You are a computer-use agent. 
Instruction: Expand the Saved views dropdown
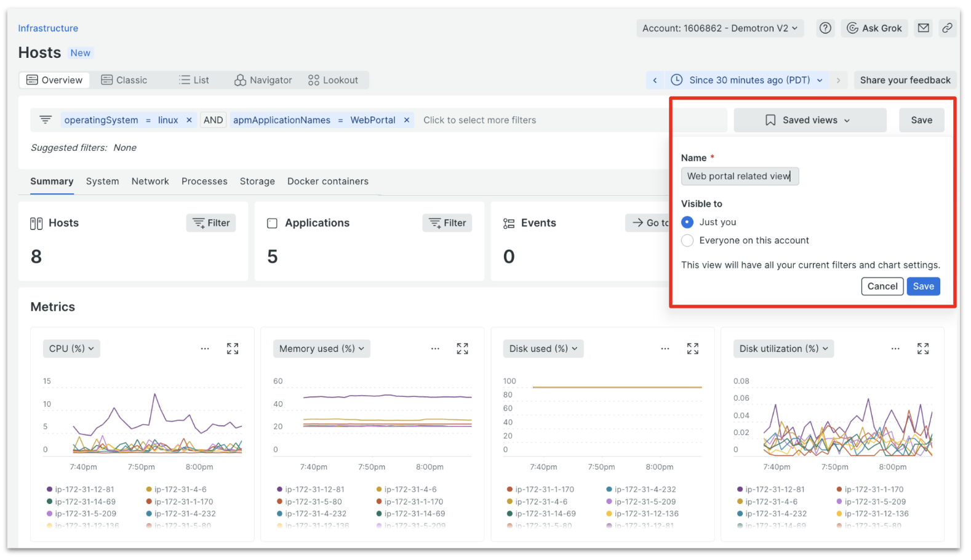pyautogui.click(x=810, y=121)
